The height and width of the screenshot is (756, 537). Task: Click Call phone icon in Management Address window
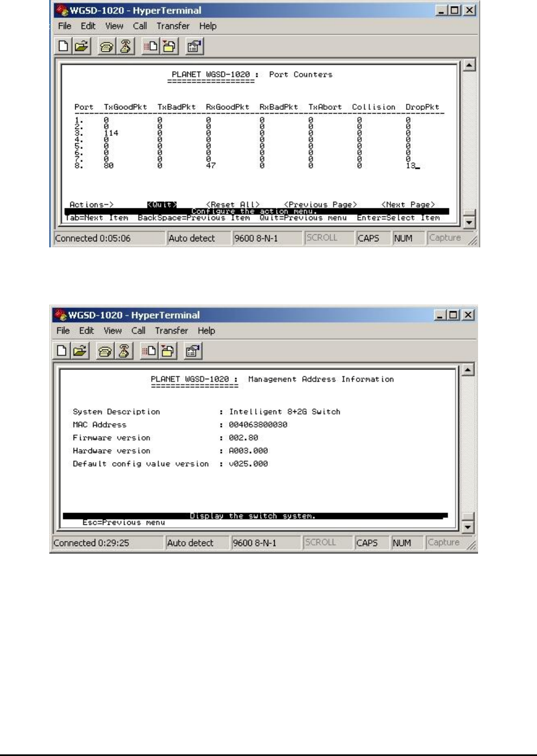point(105,351)
